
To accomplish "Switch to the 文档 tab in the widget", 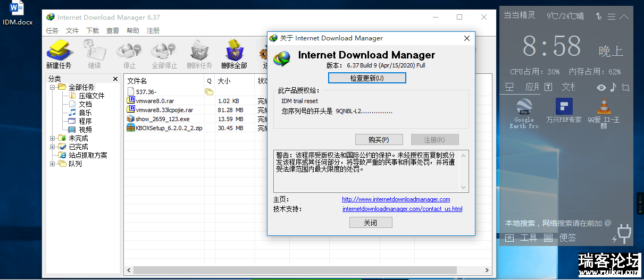I will [x=568, y=87].
